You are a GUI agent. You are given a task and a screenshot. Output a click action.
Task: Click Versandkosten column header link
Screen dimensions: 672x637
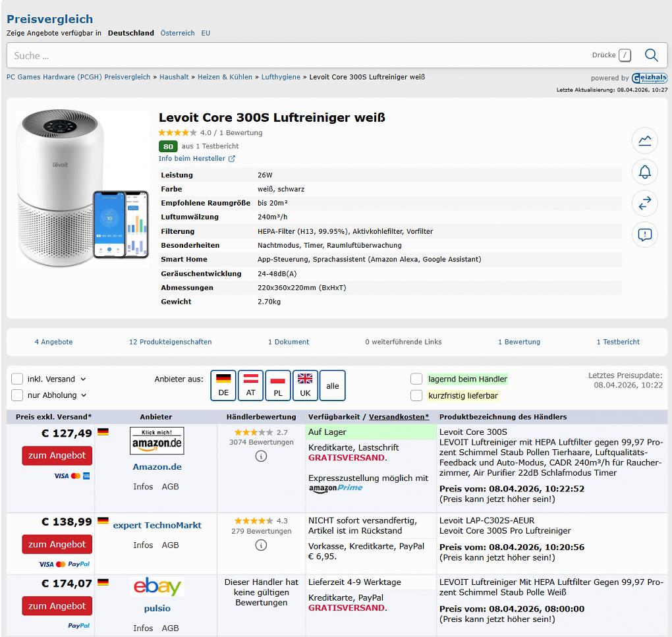point(399,417)
